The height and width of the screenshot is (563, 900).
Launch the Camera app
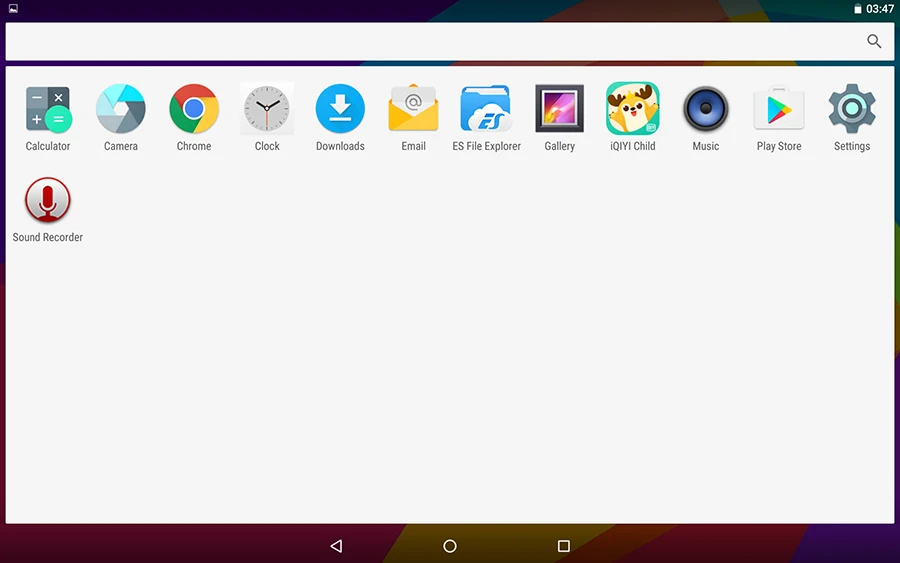121,109
